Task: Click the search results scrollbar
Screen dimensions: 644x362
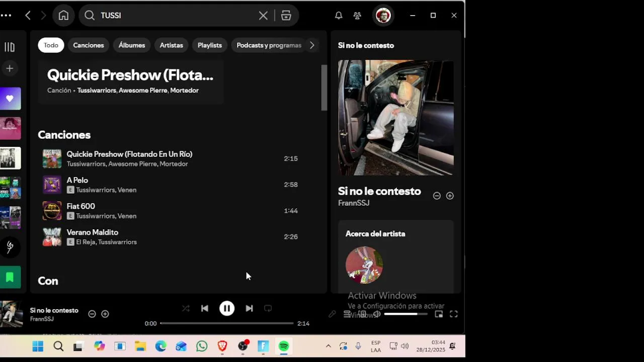Action: coord(324,88)
